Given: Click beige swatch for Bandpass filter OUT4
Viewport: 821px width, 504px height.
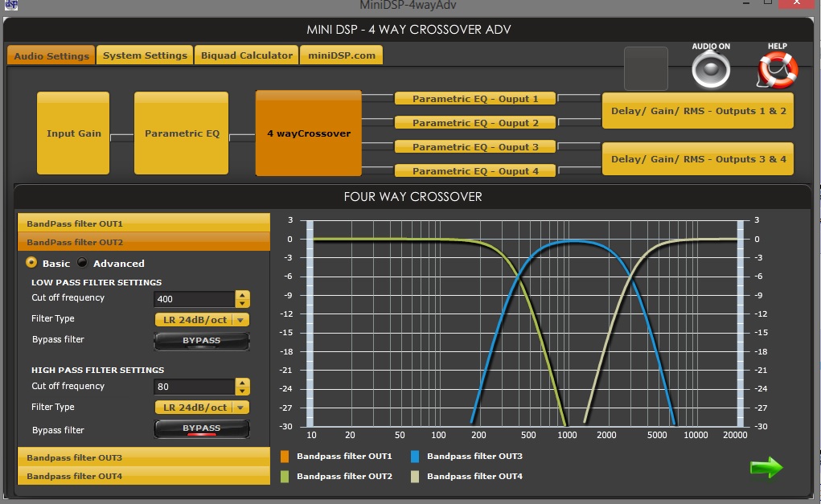Looking at the screenshot, I should point(415,476).
